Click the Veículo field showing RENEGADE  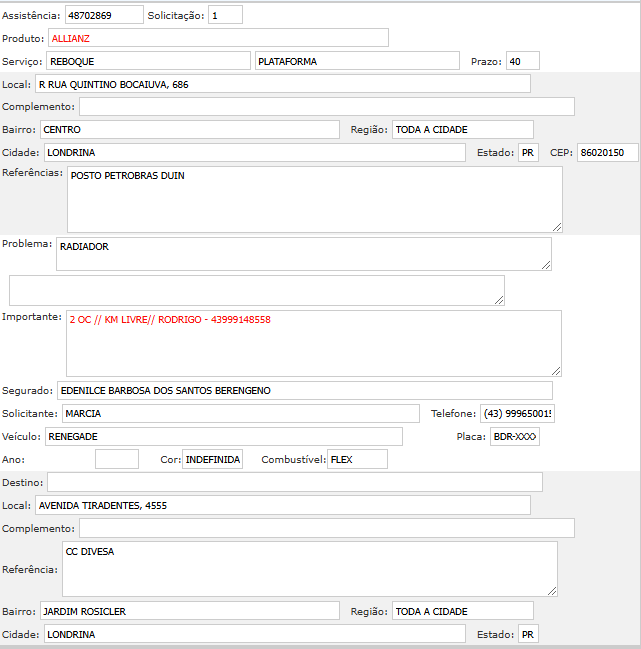click(x=223, y=436)
